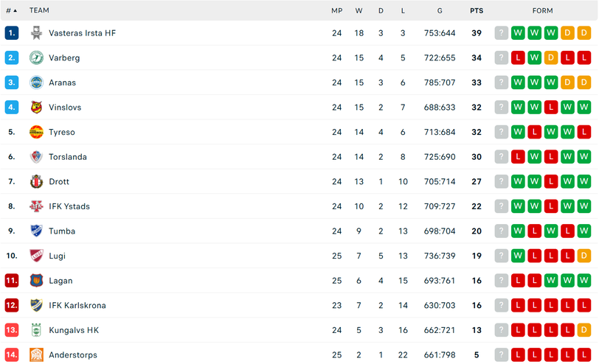Click the IFK Ystads team logo
The height and width of the screenshot is (364, 599).
click(x=36, y=206)
